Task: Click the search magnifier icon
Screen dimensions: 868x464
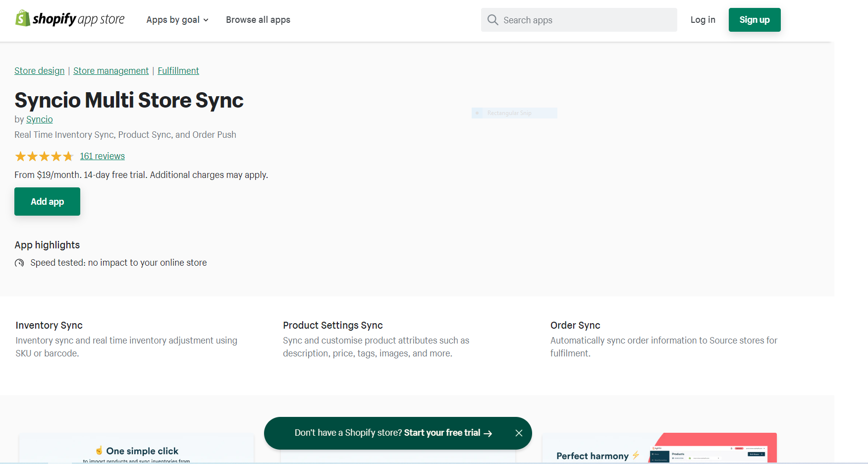Action: [x=493, y=20]
